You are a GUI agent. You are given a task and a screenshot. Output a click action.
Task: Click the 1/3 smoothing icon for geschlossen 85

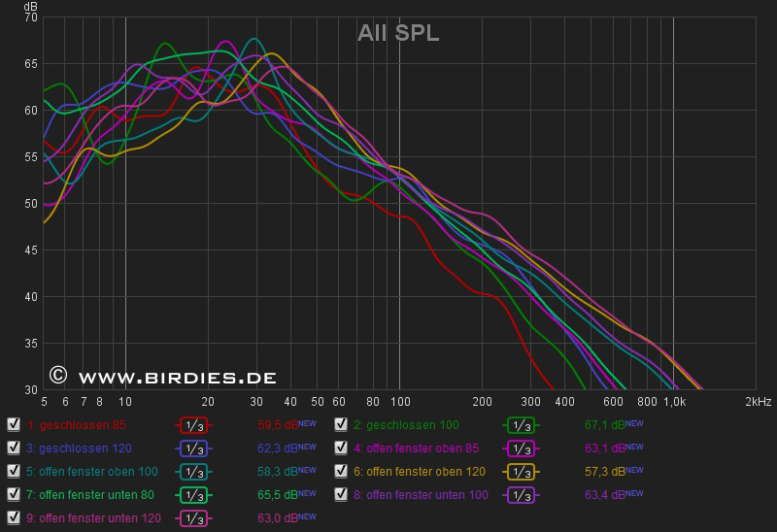194,424
